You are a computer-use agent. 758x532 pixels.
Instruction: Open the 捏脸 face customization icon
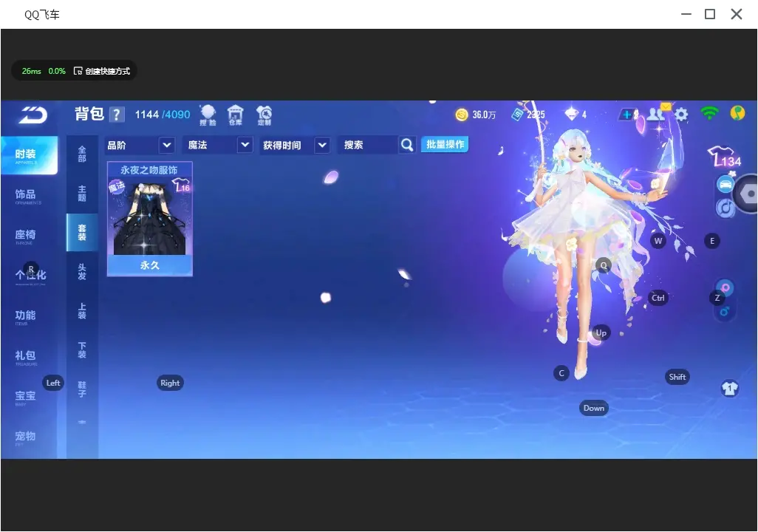pos(208,115)
